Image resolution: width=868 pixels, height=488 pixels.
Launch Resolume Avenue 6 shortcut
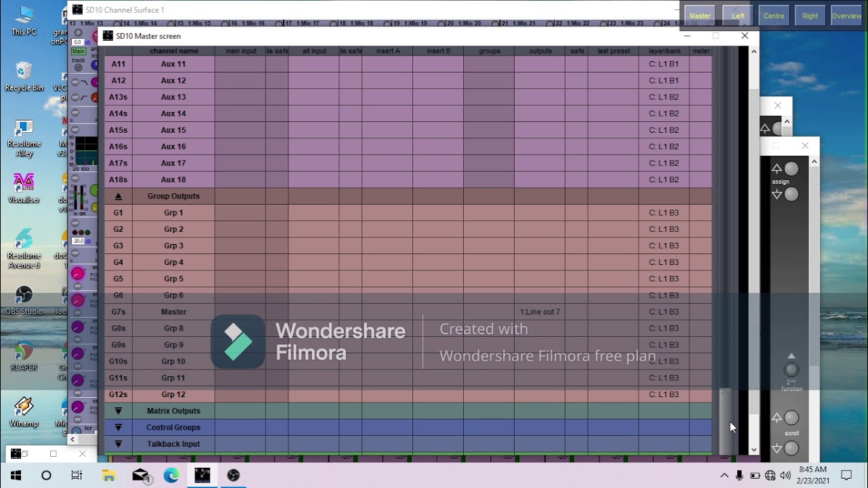tap(24, 249)
